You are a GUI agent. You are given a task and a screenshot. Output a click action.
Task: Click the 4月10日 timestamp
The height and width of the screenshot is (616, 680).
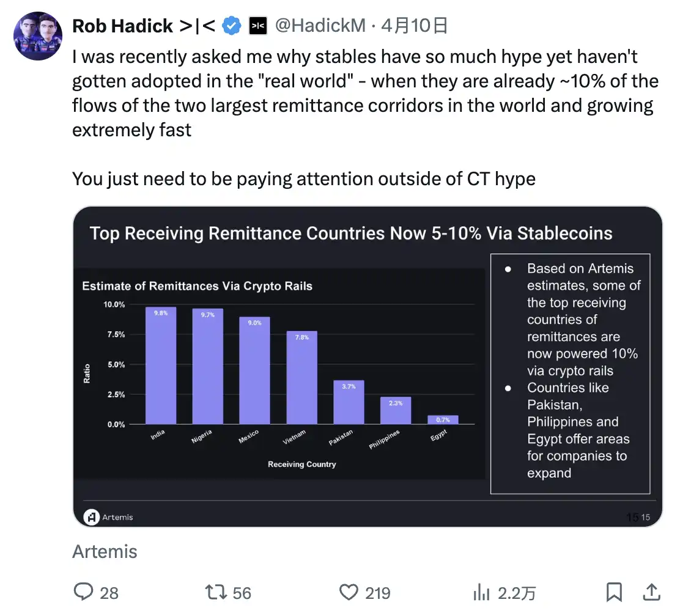(415, 26)
